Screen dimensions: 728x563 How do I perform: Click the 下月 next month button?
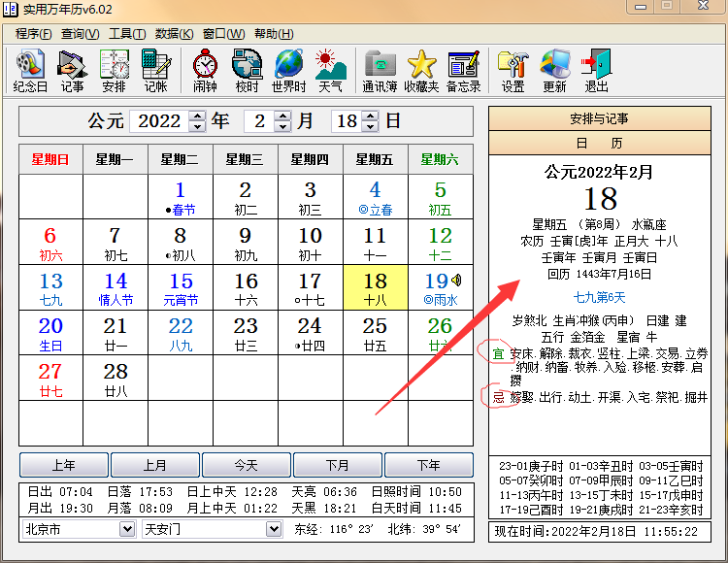pos(337,465)
